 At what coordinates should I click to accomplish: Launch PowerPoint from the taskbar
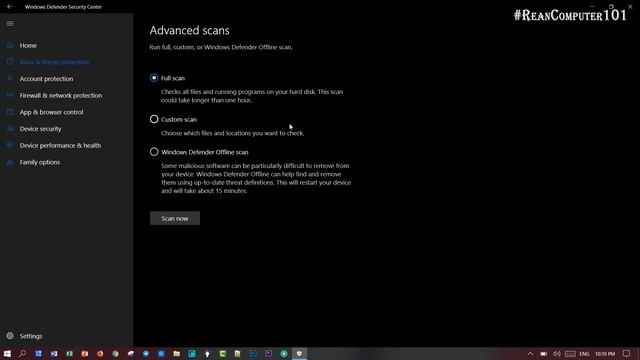[x=84, y=353]
